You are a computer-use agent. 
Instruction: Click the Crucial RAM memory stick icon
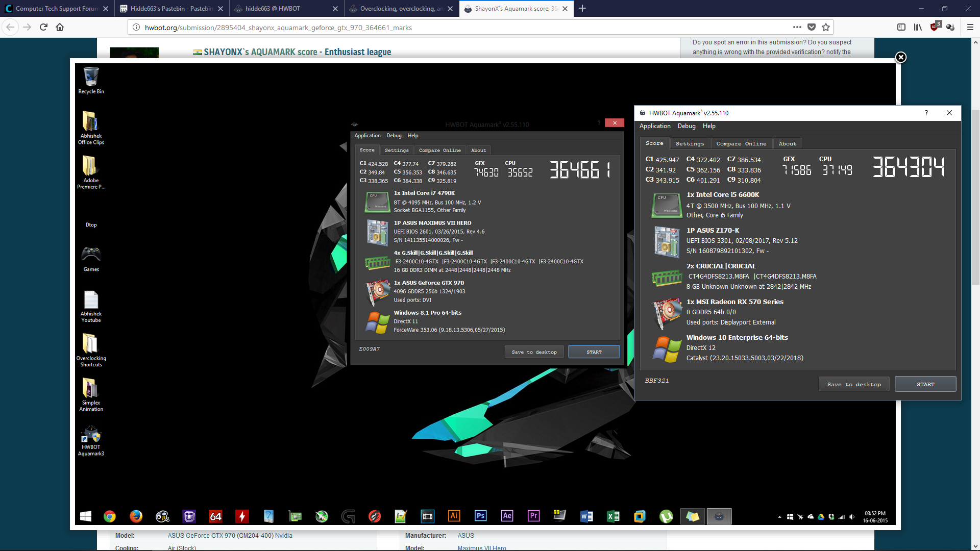(x=667, y=278)
